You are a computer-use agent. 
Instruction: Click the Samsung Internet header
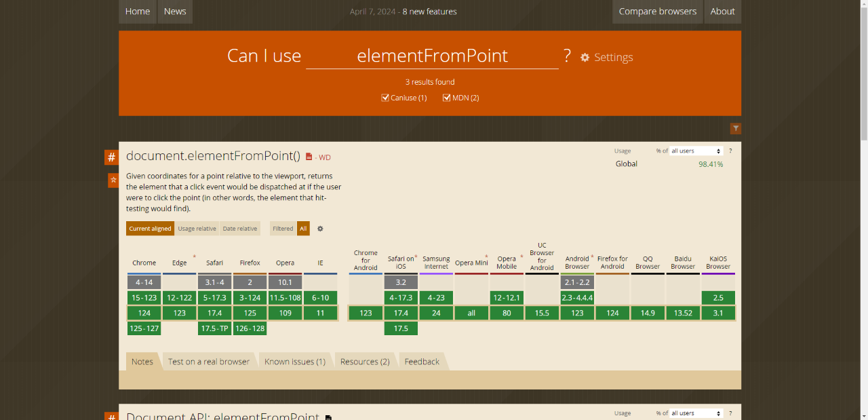click(436, 263)
